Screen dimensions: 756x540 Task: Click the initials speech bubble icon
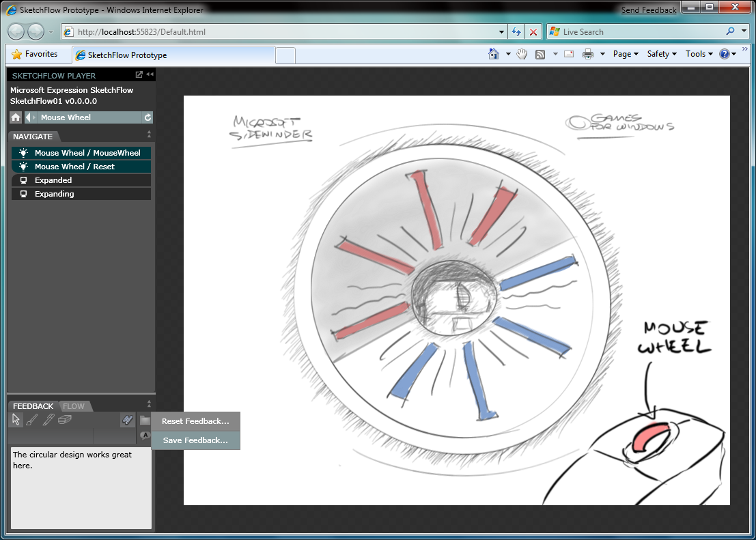pyautogui.click(x=145, y=436)
